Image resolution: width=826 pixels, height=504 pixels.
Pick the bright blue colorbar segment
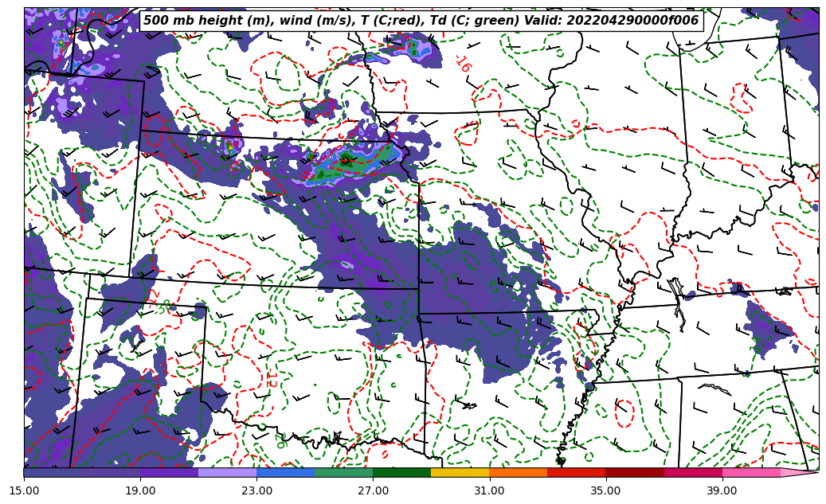285,472
